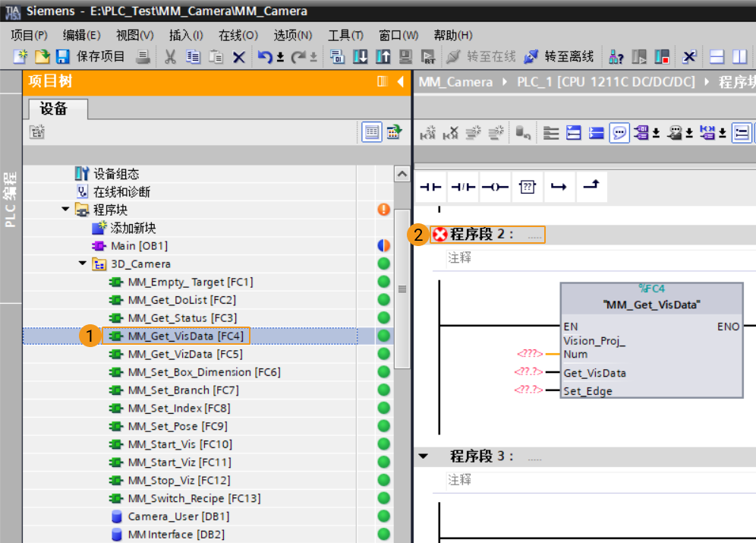Click 程序段 2 network title
Screen dimensions: 756x543
(483, 235)
